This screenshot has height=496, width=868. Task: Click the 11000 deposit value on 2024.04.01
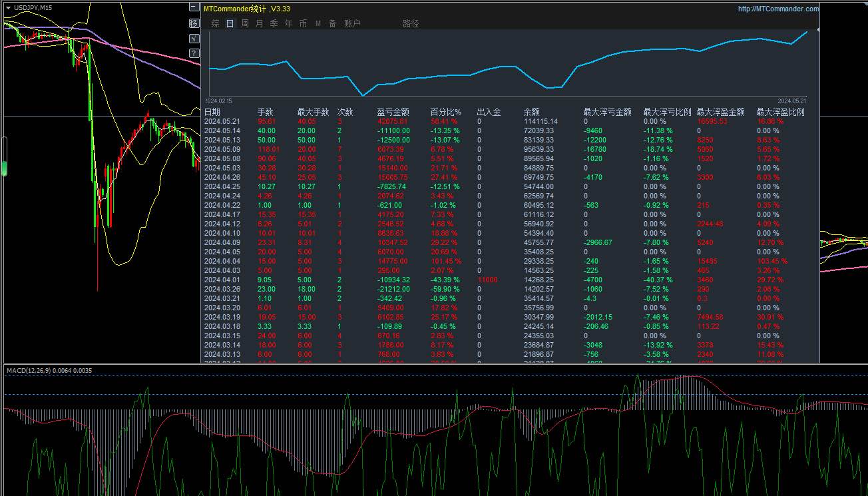pyautogui.click(x=487, y=280)
